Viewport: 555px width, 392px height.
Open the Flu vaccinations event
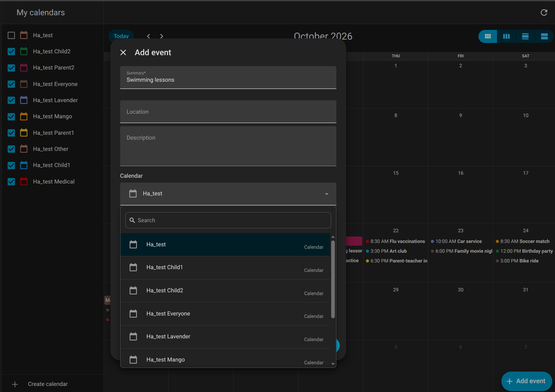pyautogui.click(x=395, y=241)
